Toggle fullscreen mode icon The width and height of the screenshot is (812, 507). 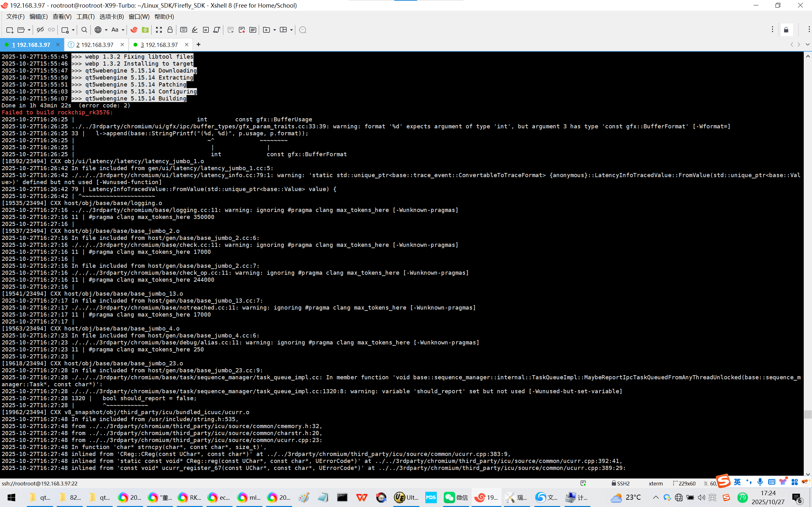pos(159,30)
